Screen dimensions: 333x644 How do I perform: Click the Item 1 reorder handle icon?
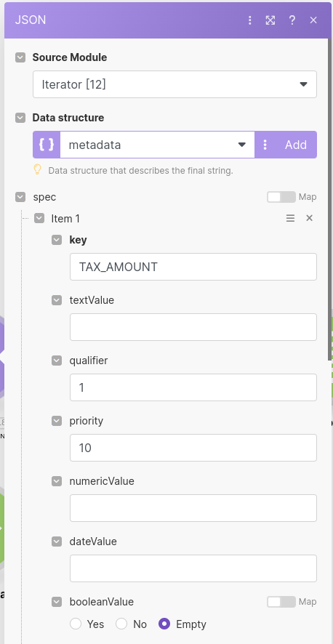pos(290,218)
